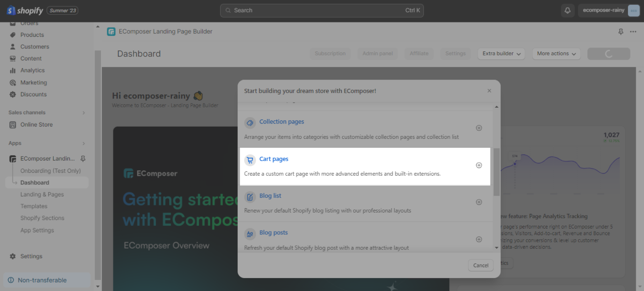
Task: Click the ecomposer-rainy account avatar
Action: click(634, 10)
